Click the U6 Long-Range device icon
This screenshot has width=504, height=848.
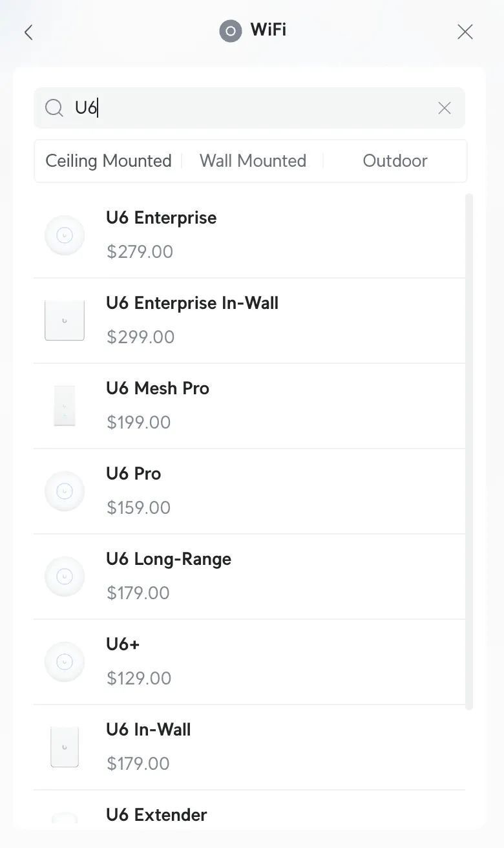tap(65, 577)
